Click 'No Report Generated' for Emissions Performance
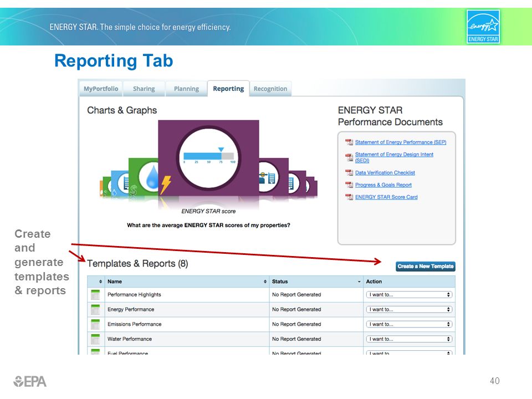Image resolution: width=532 pixels, height=399 pixels. pos(296,324)
